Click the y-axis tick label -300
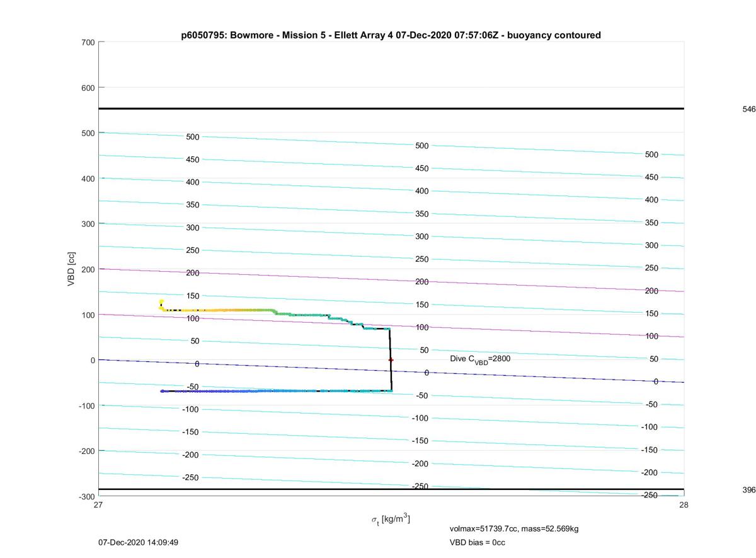Viewport: 756px width, 558px height. (86, 496)
